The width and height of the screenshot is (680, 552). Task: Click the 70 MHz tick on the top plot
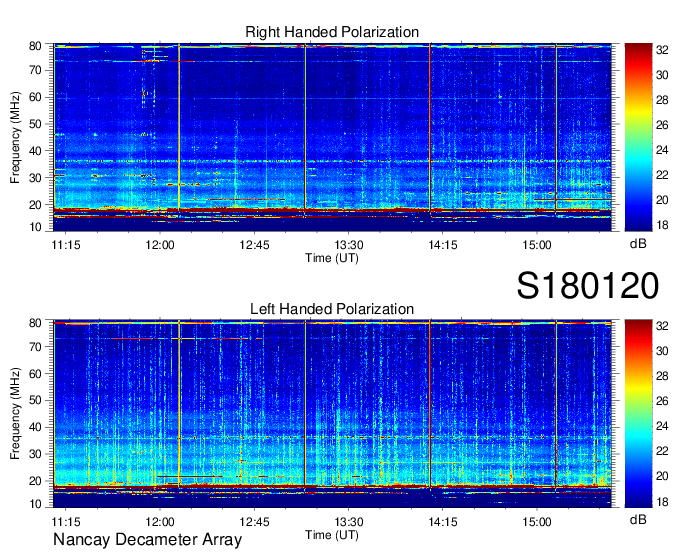[x=35, y=70]
